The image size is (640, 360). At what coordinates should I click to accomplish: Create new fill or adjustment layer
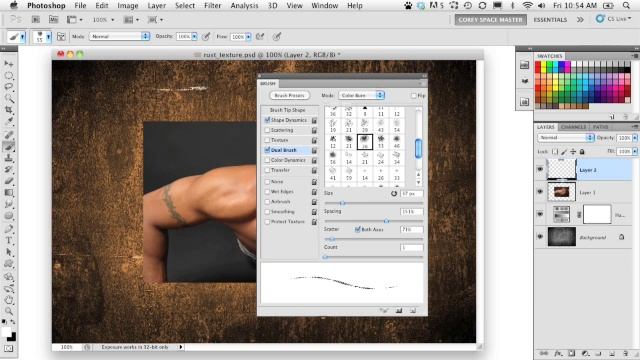585,353
